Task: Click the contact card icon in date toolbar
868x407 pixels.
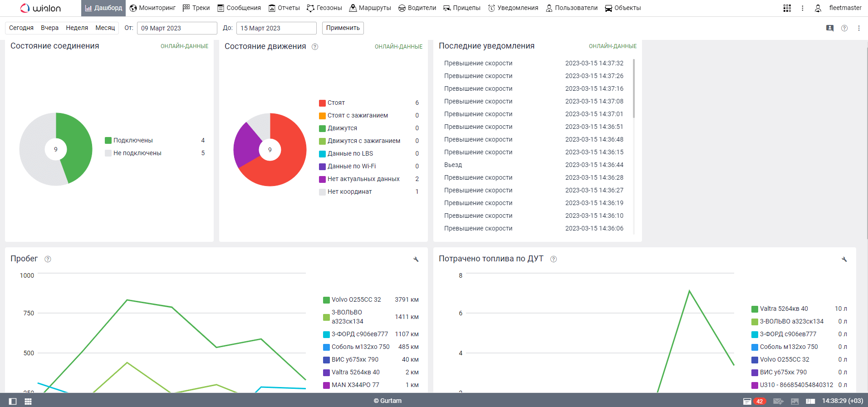Action: (830, 28)
